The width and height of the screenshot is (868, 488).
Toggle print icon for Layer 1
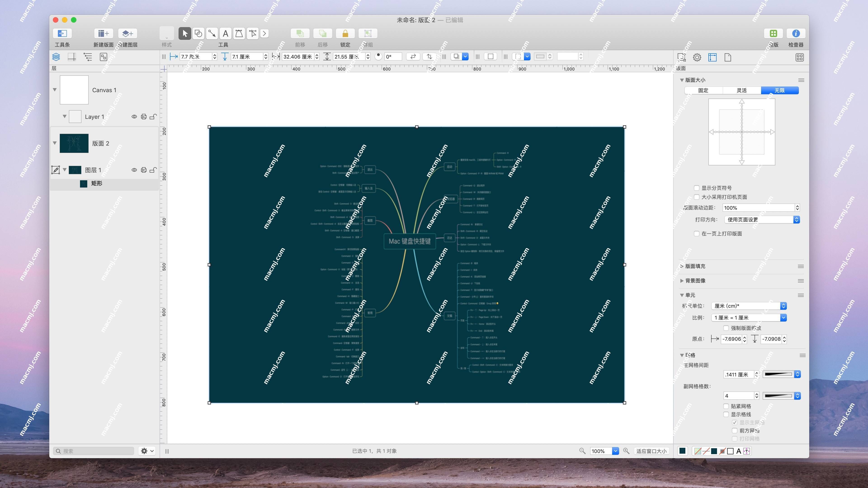[144, 117]
